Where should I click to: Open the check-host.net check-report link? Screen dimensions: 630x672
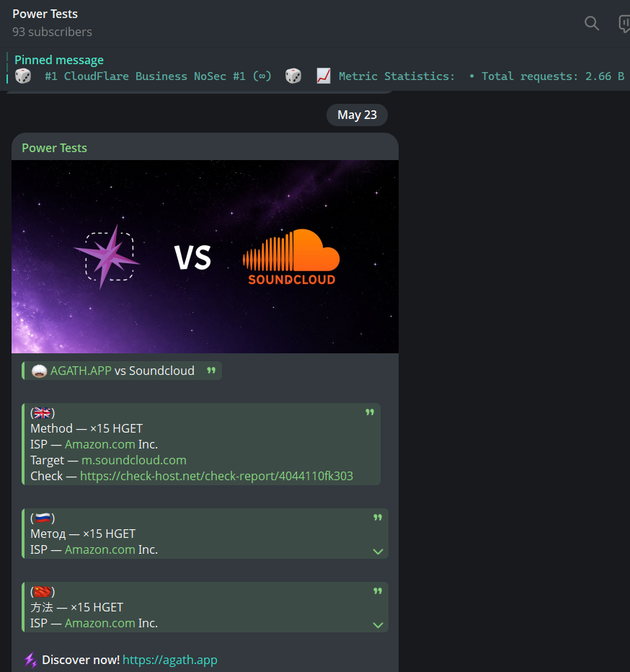click(x=216, y=476)
